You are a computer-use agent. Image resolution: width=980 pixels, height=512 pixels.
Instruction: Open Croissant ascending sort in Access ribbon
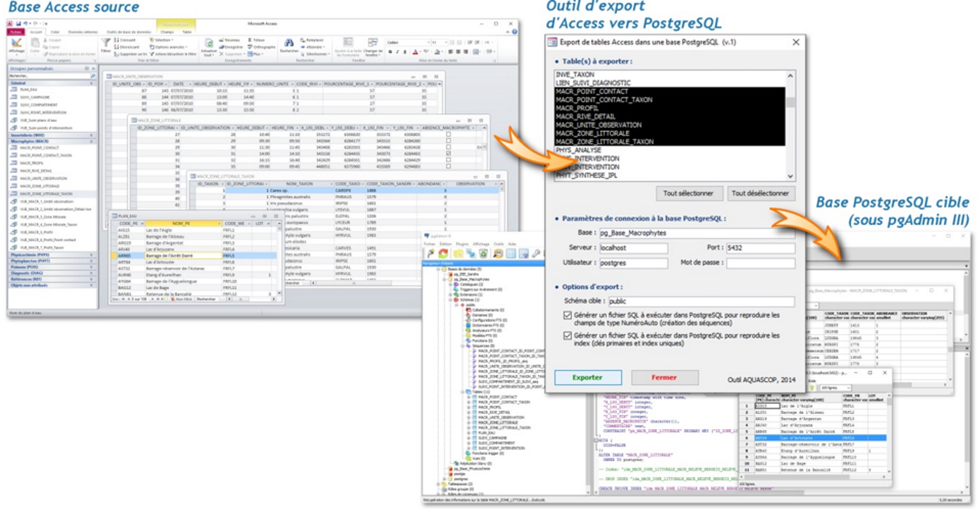pyautogui.click(x=125, y=40)
